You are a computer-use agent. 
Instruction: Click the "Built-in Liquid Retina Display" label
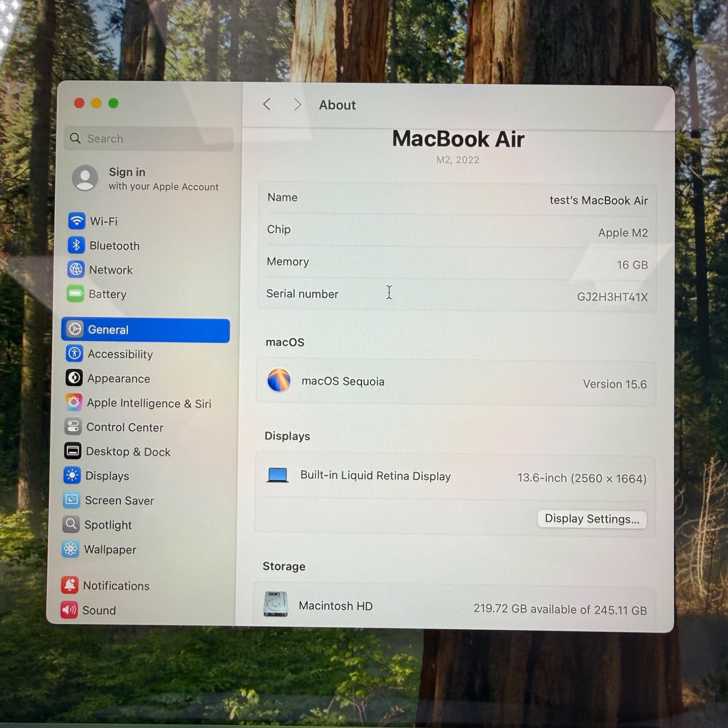375,476
